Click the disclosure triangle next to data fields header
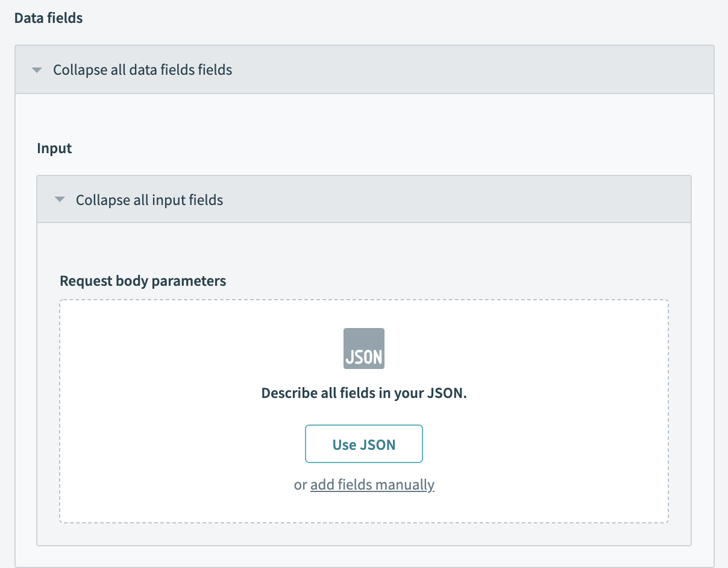This screenshot has width=728, height=568. coord(36,69)
